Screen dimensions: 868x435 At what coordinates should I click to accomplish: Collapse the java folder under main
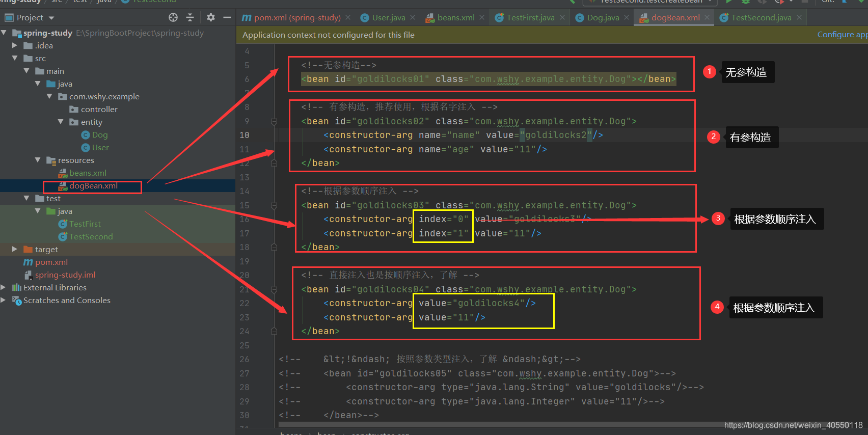38,84
